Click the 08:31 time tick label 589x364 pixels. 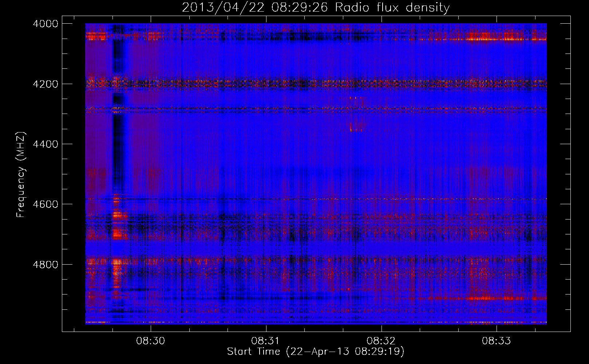pos(266,341)
